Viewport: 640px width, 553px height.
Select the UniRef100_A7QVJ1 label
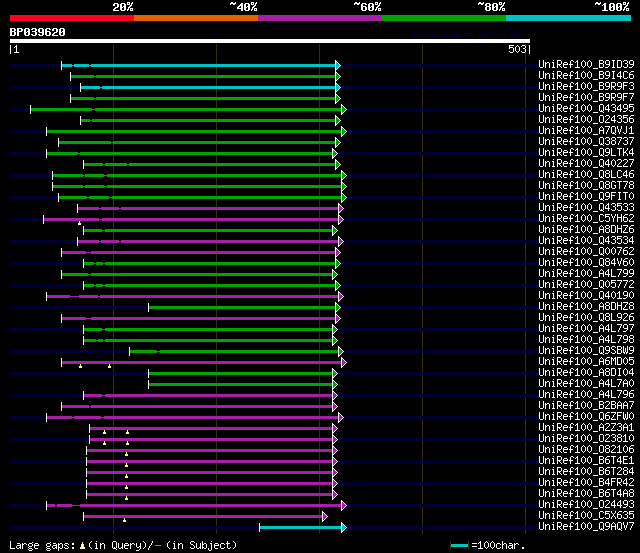click(x=586, y=131)
